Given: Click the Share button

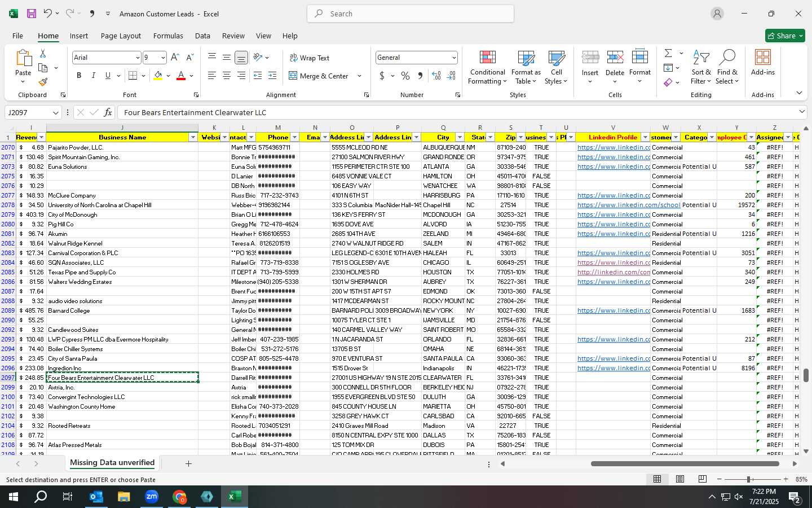Looking at the screenshot, I should coord(785,36).
